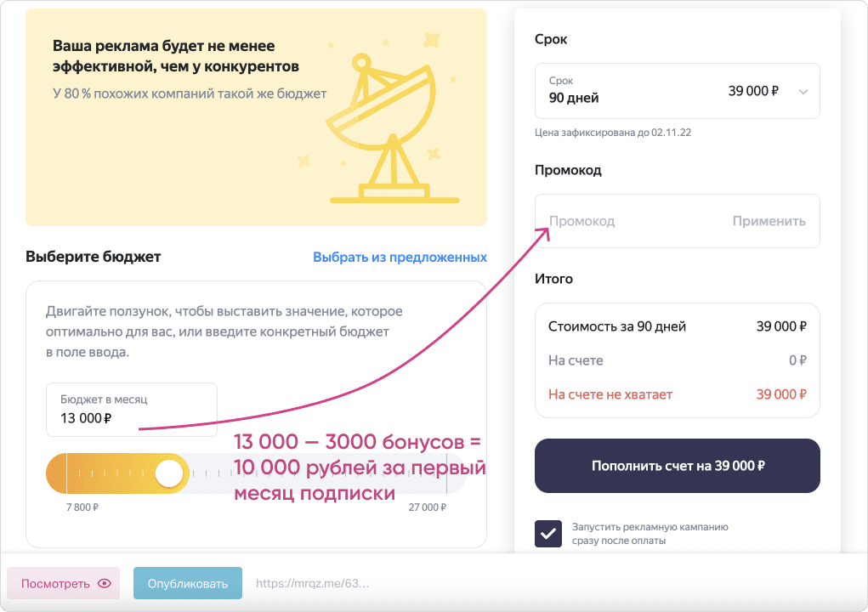This screenshot has height=612, width=868.
Task: Toggle the launch campaign after payment checkbox
Action: 548,534
